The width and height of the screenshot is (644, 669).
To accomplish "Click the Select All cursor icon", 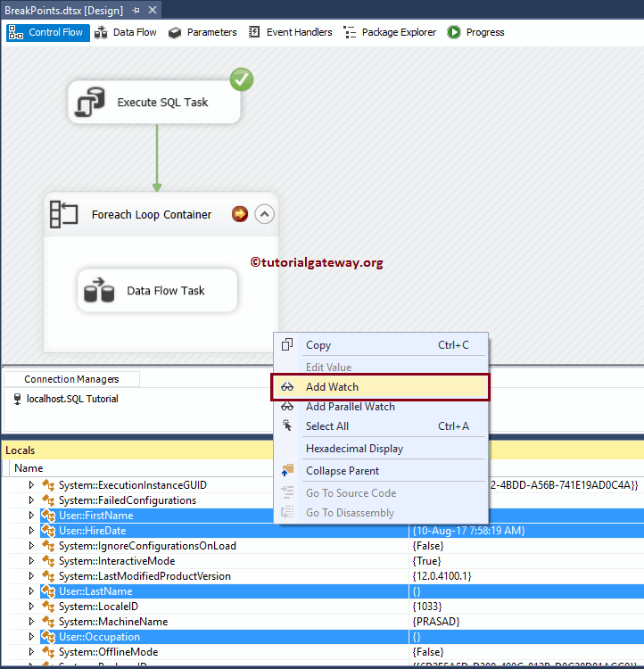I will tap(287, 425).
